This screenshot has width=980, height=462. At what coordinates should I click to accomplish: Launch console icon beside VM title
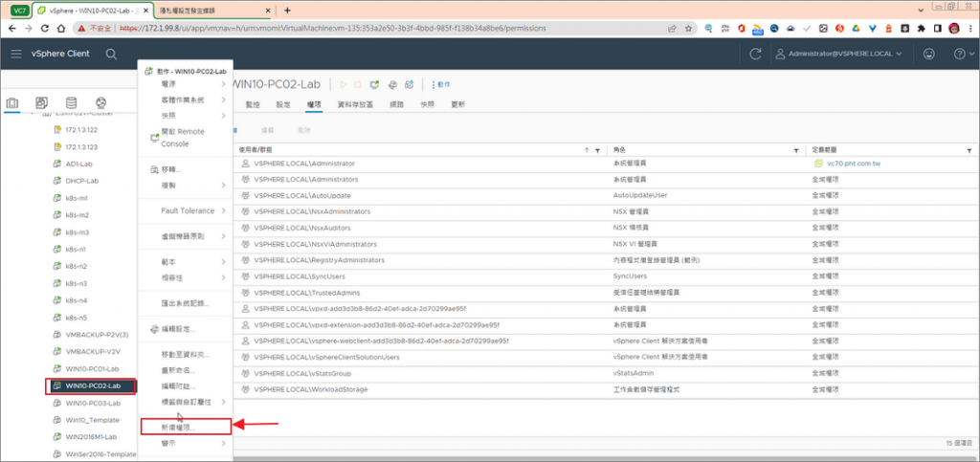[x=375, y=84]
